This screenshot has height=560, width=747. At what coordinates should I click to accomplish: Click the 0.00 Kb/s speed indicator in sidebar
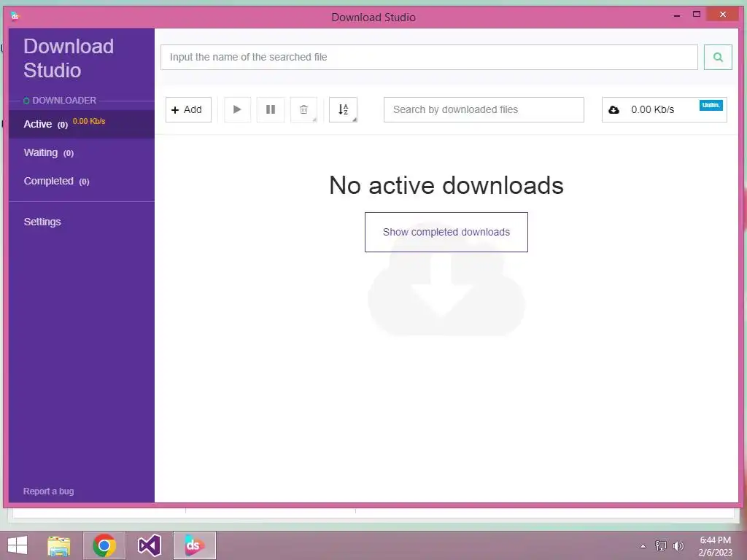[x=89, y=121]
